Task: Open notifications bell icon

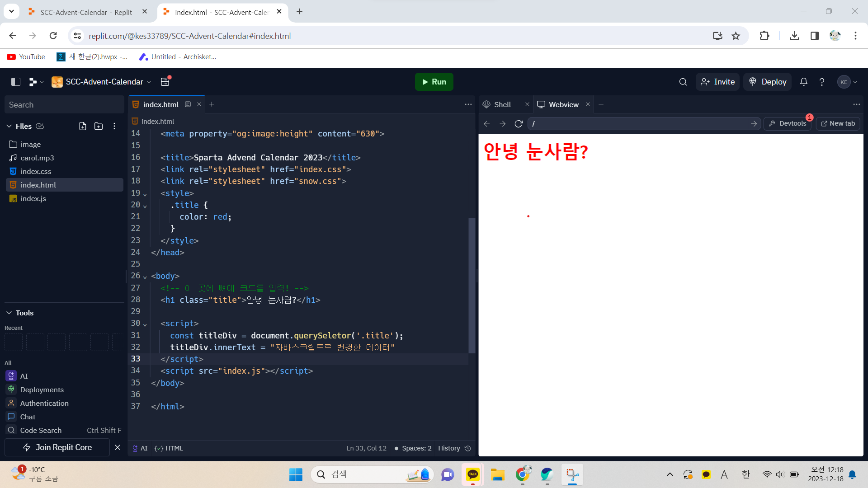Action: tap(804, 82)
